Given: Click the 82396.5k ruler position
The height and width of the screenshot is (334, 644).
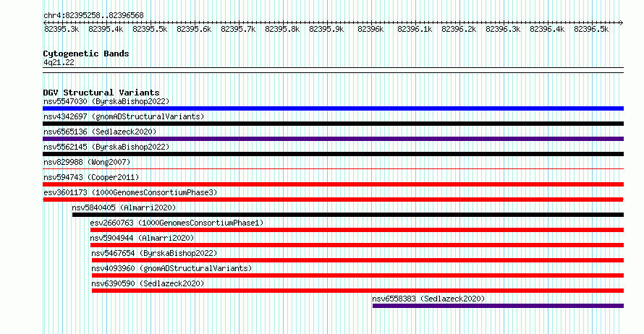Looking at the screenshot, I should (591, 29).
